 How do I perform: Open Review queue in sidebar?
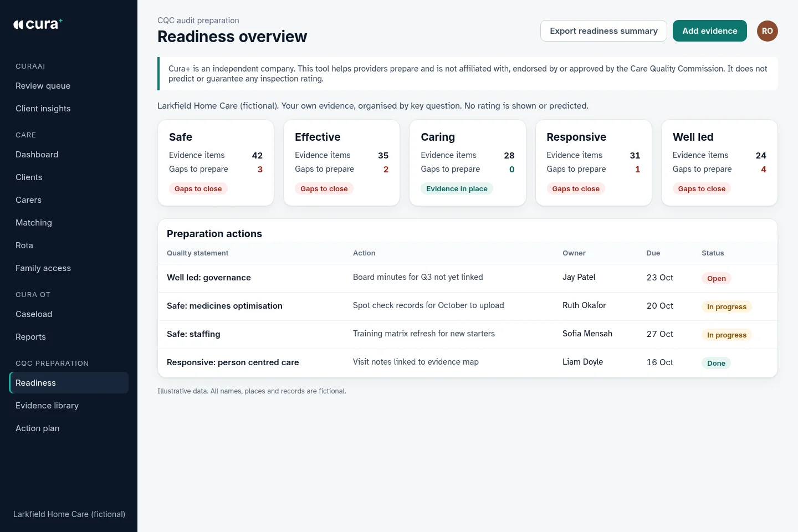69,86
